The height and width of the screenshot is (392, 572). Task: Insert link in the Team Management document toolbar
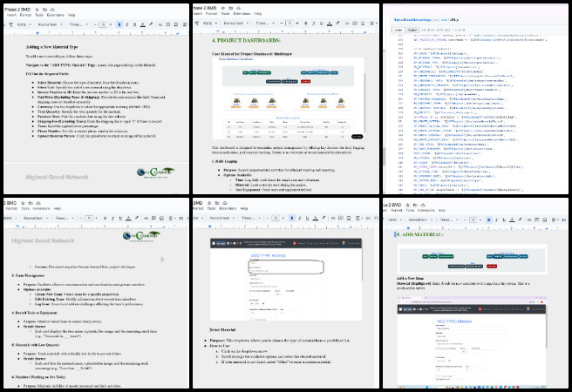click(x=146, y=219)
